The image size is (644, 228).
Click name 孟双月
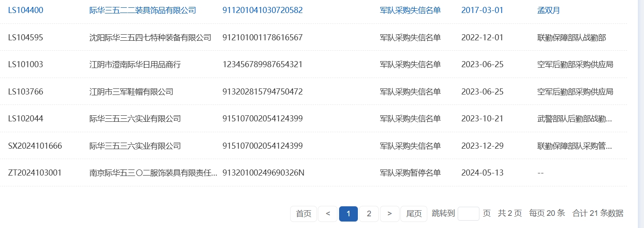point(549,10)
